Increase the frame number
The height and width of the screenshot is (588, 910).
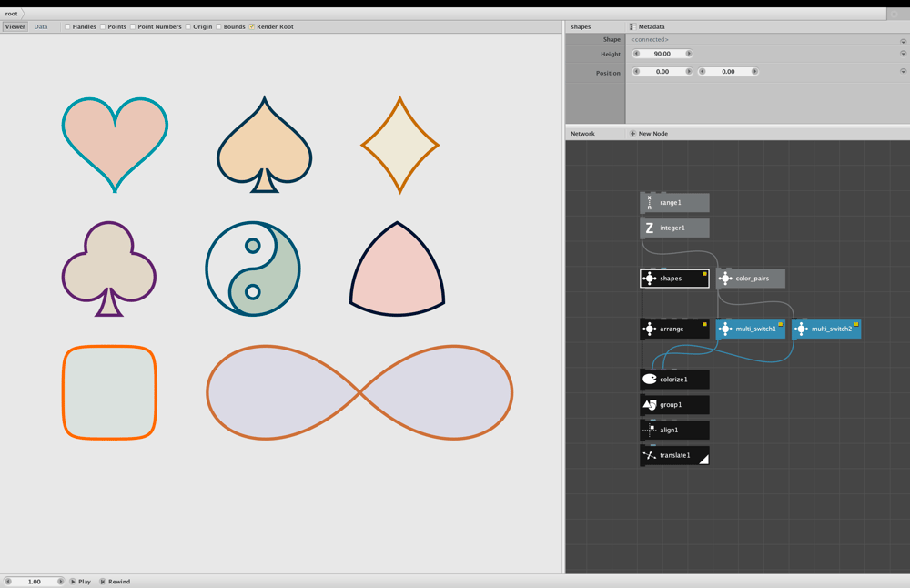point(60,581)
